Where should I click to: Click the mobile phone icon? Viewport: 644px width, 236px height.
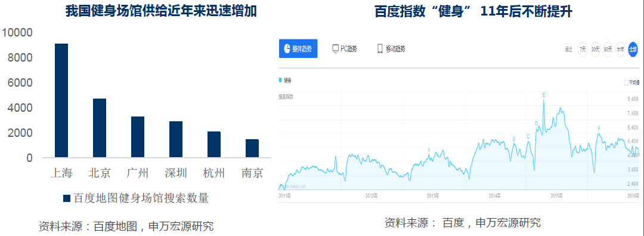pos(380,48)
